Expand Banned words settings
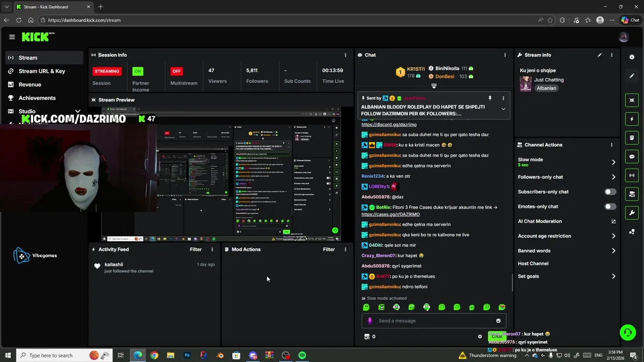This screenshot has height=362, width=644. 613,251
